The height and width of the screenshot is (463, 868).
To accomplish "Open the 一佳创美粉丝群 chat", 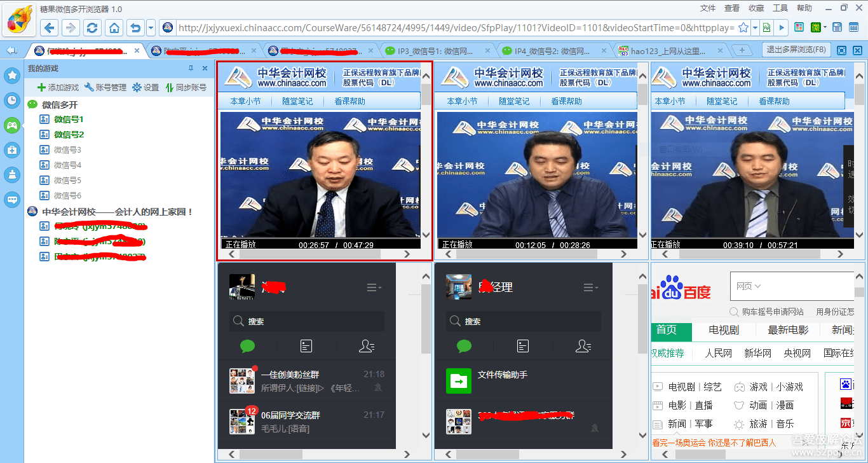I will point(307,380).
